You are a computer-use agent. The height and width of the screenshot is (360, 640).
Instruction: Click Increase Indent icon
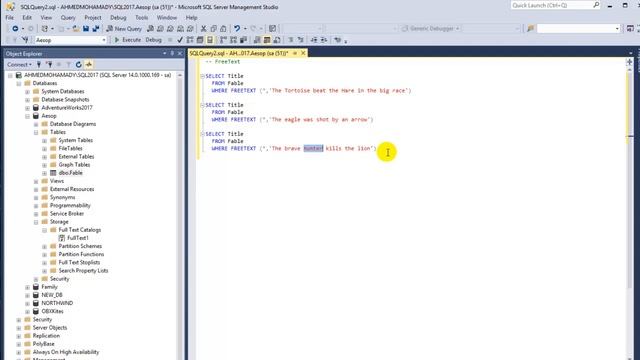pos(324,40)
